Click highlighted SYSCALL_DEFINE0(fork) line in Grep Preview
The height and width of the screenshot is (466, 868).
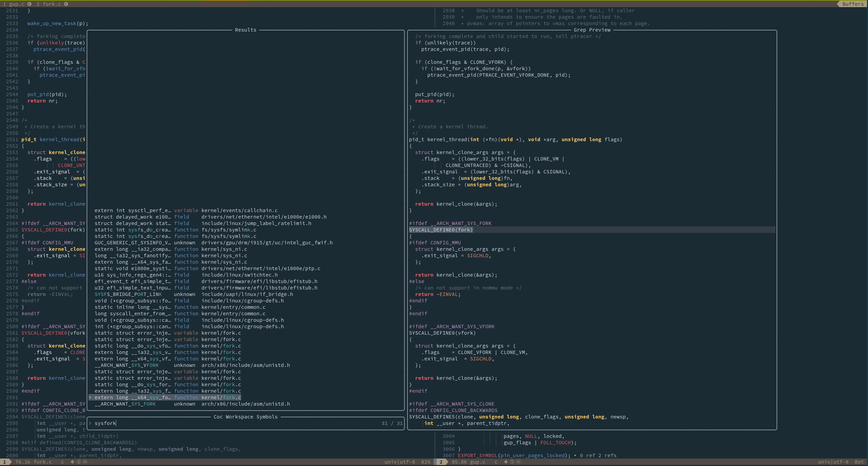pos(592,230)
